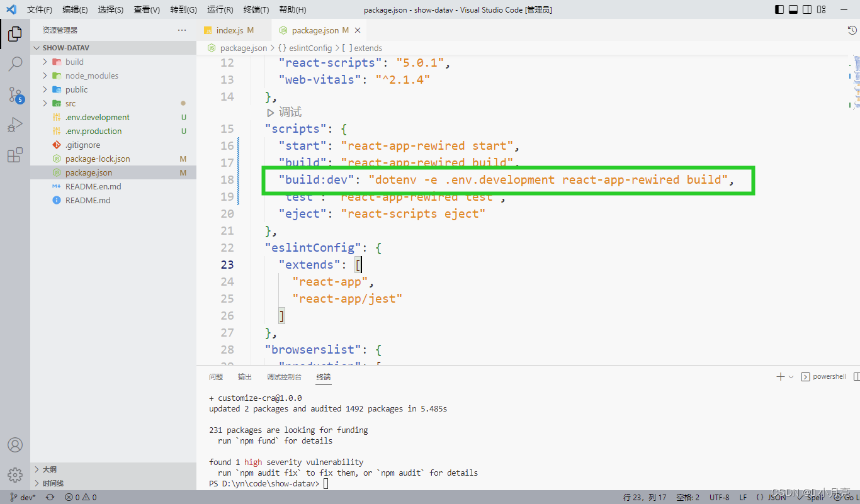The width and height of the screenshot is (860, 504).
Task: Open .env.development file
Action: [x=113, y=117]
